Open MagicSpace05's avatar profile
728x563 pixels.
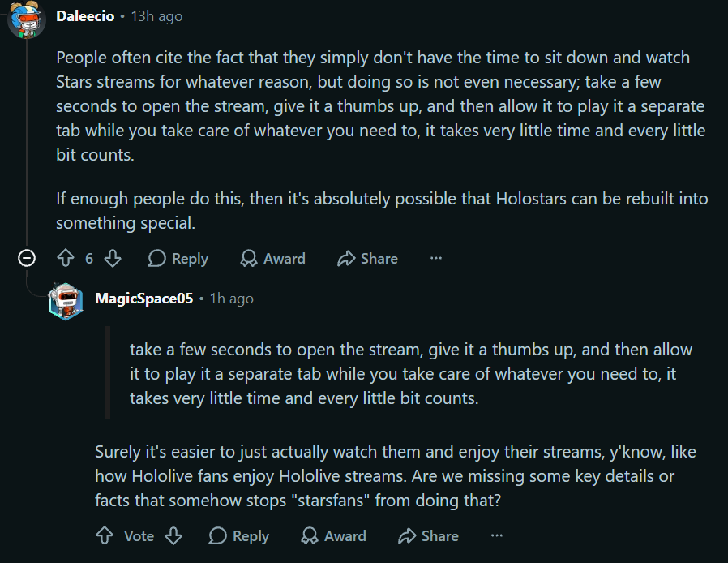click(x=66, y=301)
